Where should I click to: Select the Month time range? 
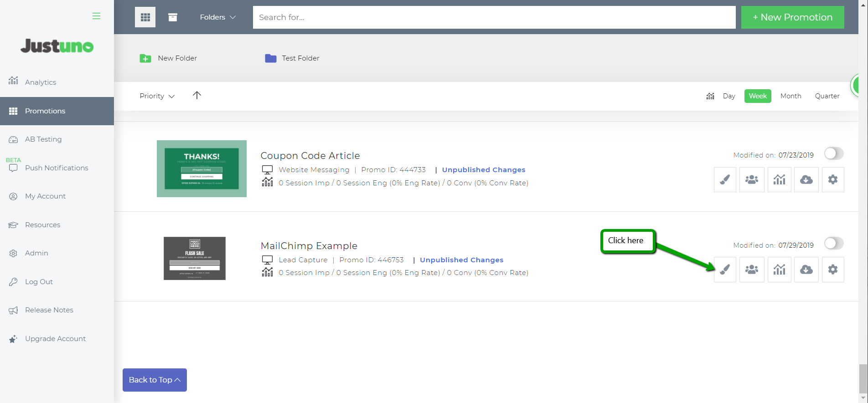pos(790,96)
